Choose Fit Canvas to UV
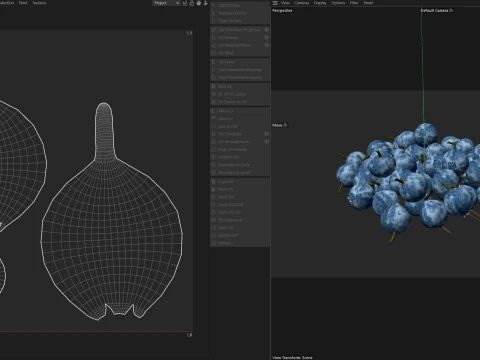The width and height of the screenshot is (480, 360). (240, 102)
